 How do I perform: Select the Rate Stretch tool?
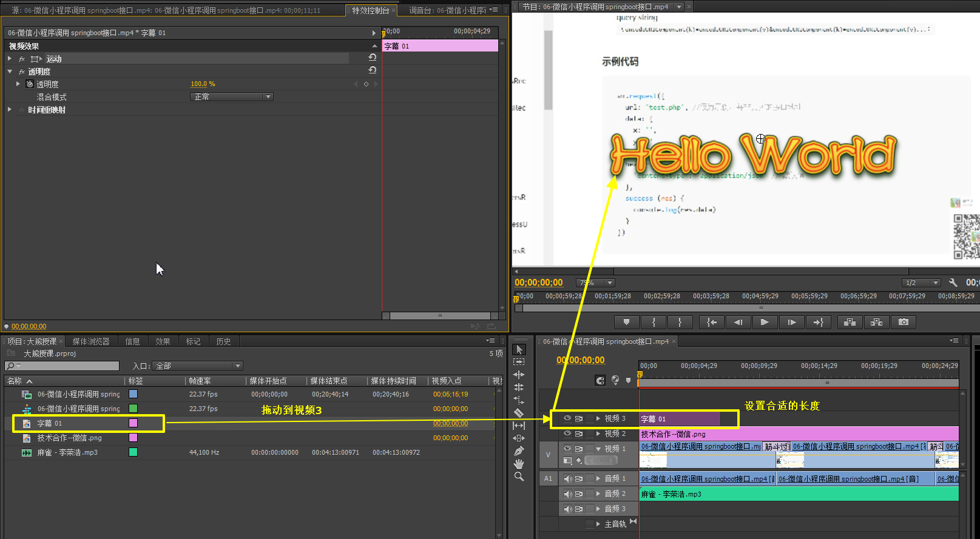click(x=519, y=400)
